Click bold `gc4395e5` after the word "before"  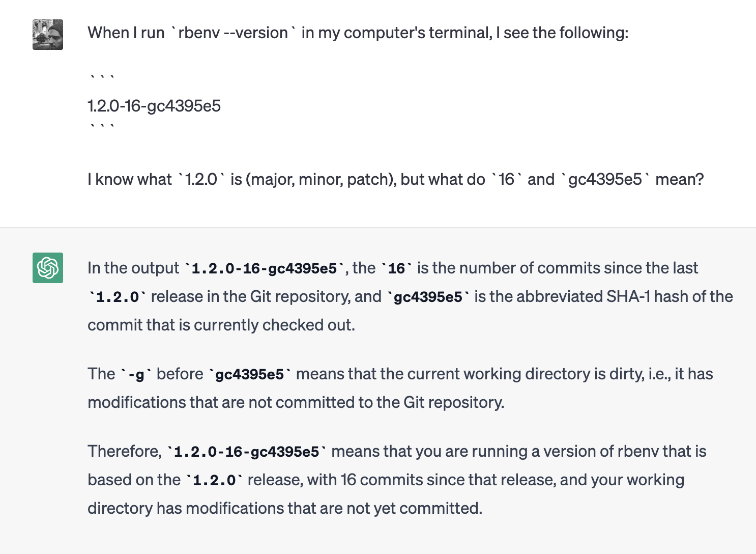(x=250, y=374)
